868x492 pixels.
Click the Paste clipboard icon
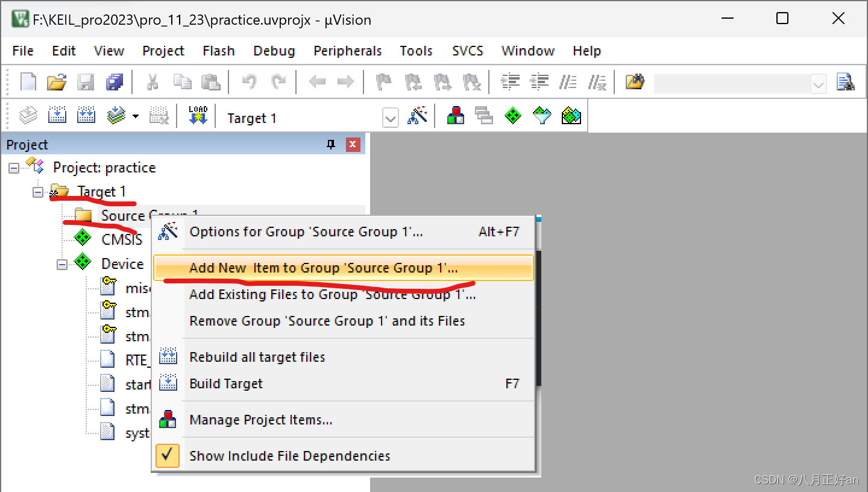pos(210,81)
